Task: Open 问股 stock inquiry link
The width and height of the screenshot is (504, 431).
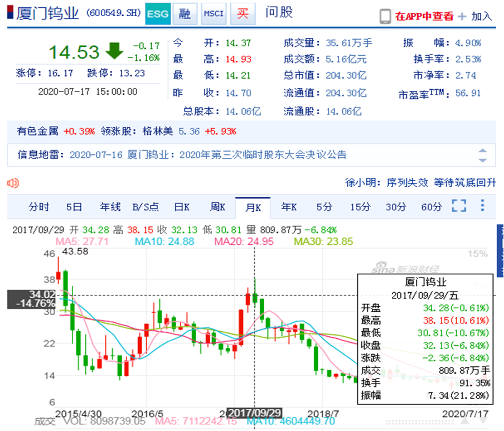Action: pyautogui.click(x=279, y=12)
